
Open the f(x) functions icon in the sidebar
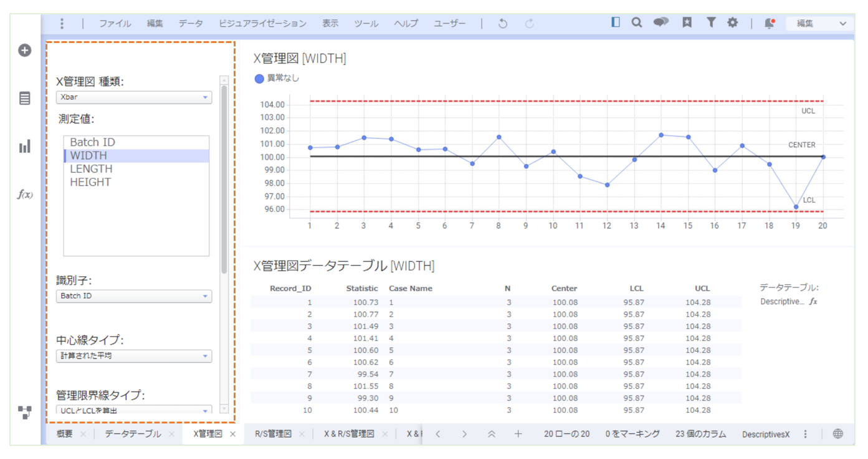coord(25,195)
